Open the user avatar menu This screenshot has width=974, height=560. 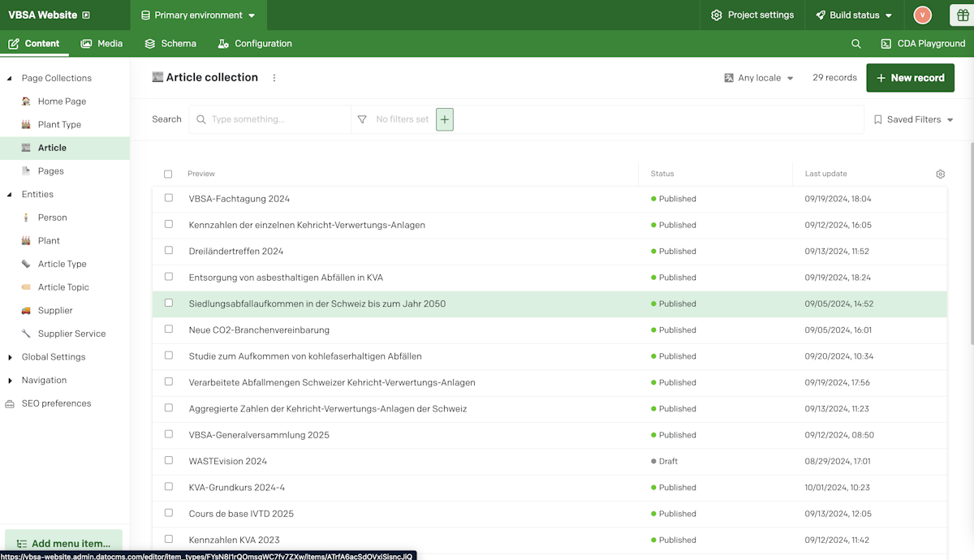pyautogui.click(x=922, y=15)
